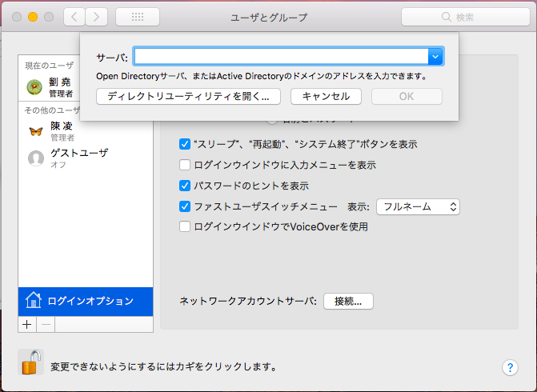The image size is (537, 392).
Task: Click the ネットワークアカウントサーバ label
Action: tap(248, 302)
